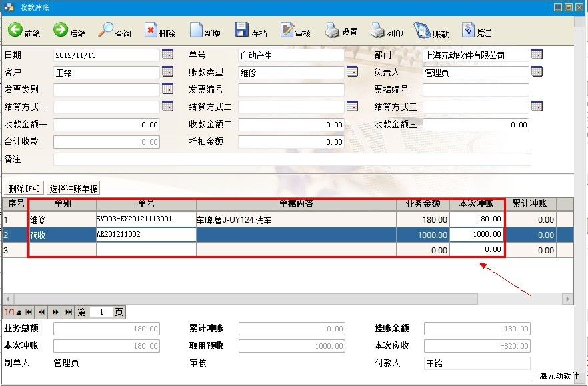
Task: Click the horizontal scrollbar under the grid
Action: coord(287,299)
